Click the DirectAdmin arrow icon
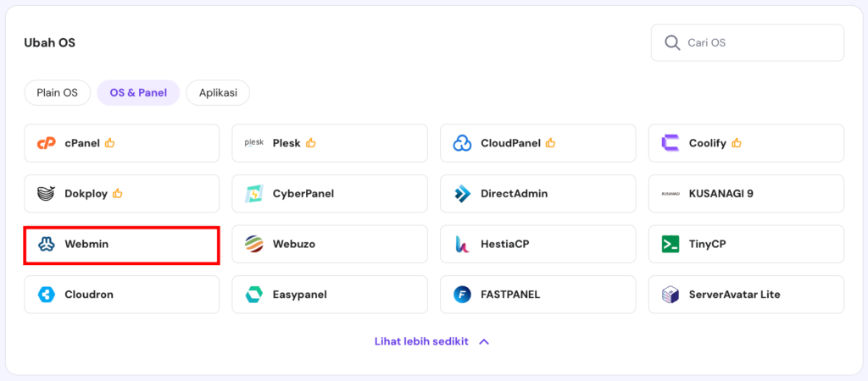Screen dimensions: 868x381 pyautogui.click(x=462, y=193)
